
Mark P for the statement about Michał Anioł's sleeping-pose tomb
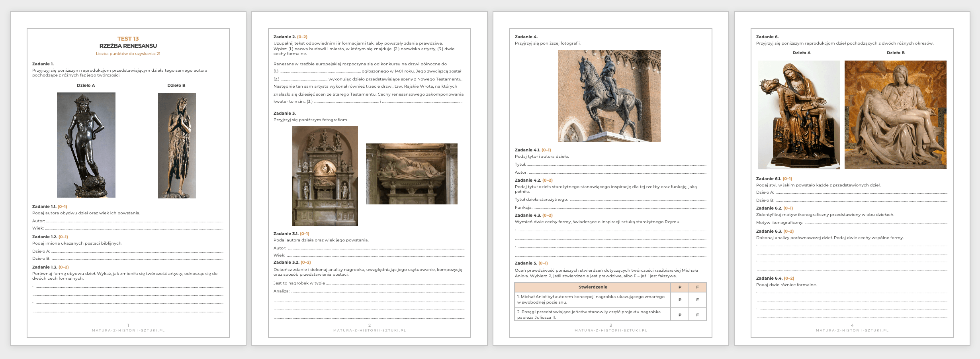680,300
